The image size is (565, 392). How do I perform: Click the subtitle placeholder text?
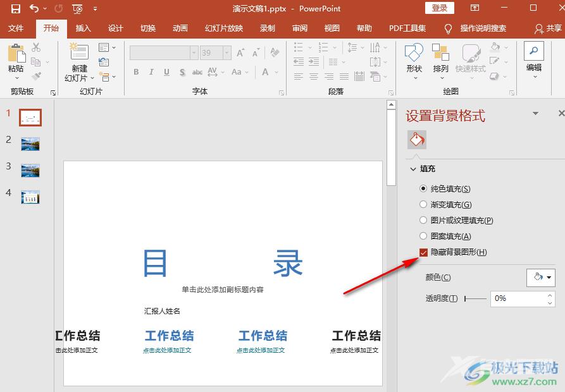tap(222, 290)
